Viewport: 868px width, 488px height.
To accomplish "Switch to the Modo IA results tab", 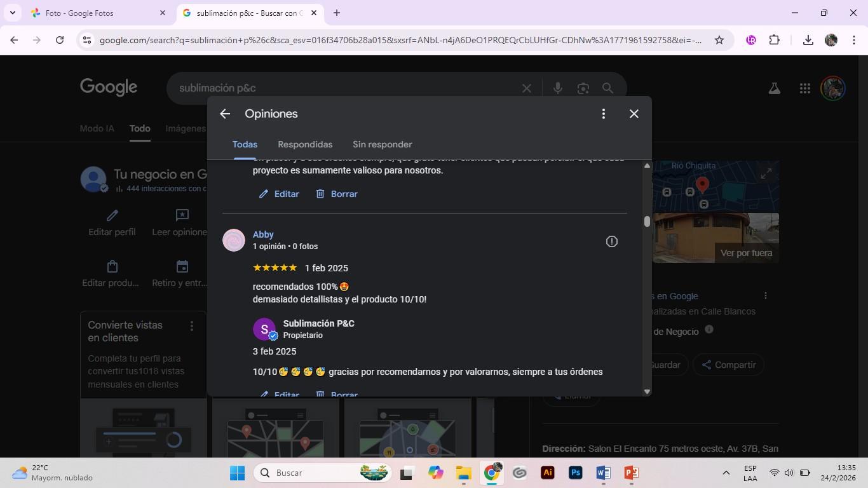I will [97, 128].
